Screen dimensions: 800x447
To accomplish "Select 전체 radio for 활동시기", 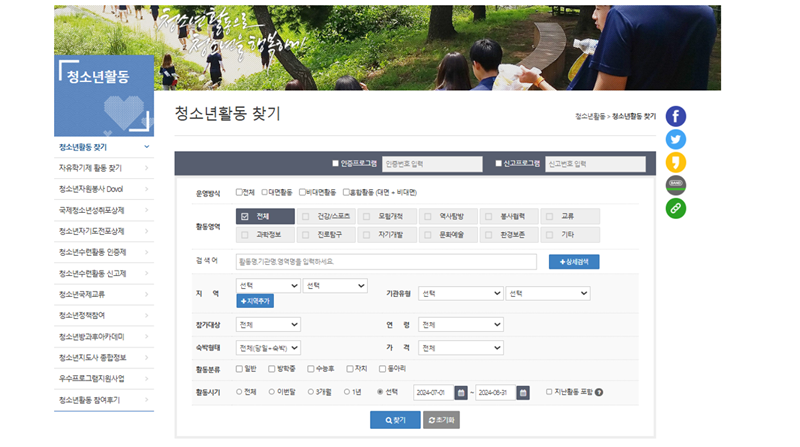I will pos(239,392).
